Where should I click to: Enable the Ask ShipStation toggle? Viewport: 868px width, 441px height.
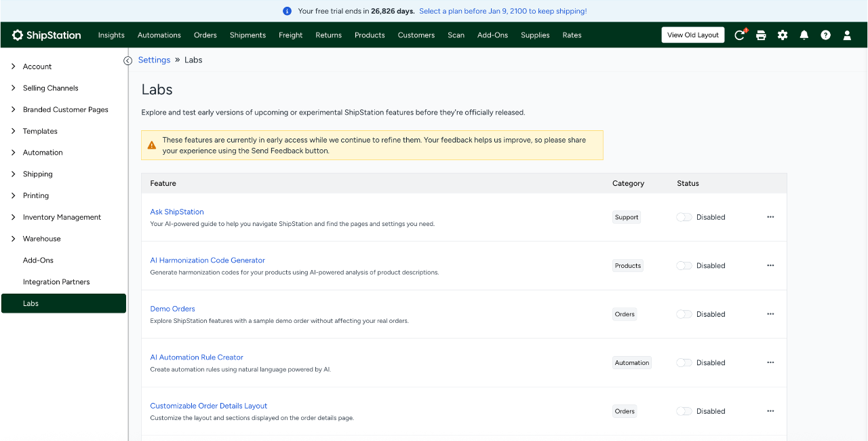point(684,217)
